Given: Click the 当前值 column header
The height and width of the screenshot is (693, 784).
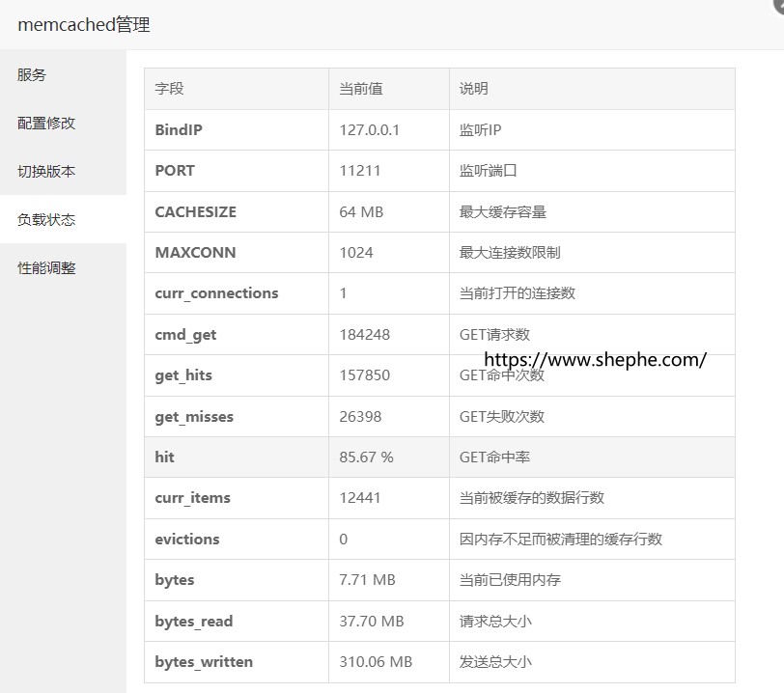Looking at the screenshot, I should tap(361, 89).
